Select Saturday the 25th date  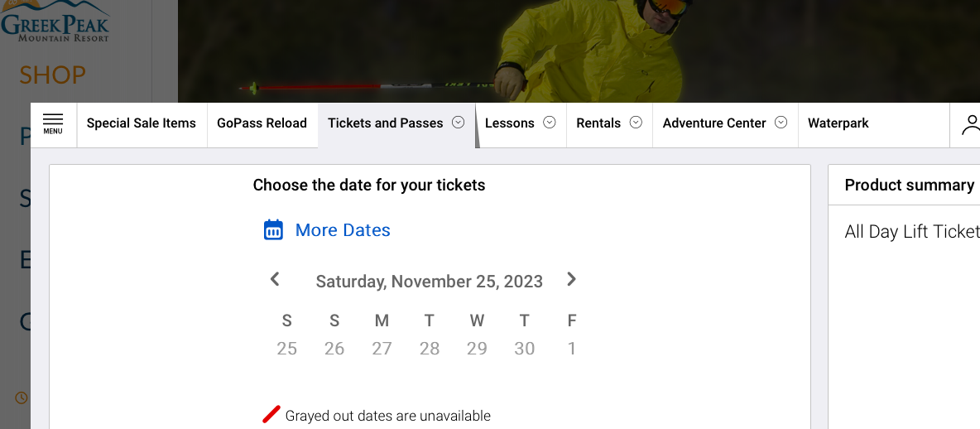point(286,349)
